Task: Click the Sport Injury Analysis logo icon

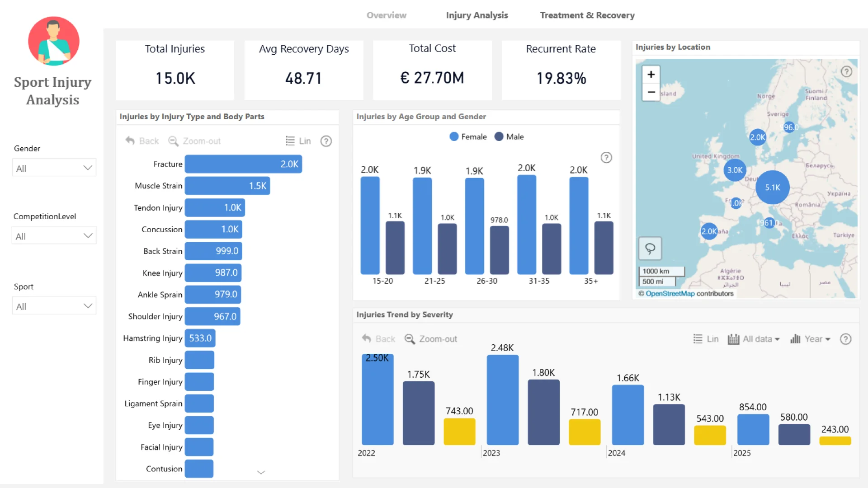Action: [x=54, y=41]
